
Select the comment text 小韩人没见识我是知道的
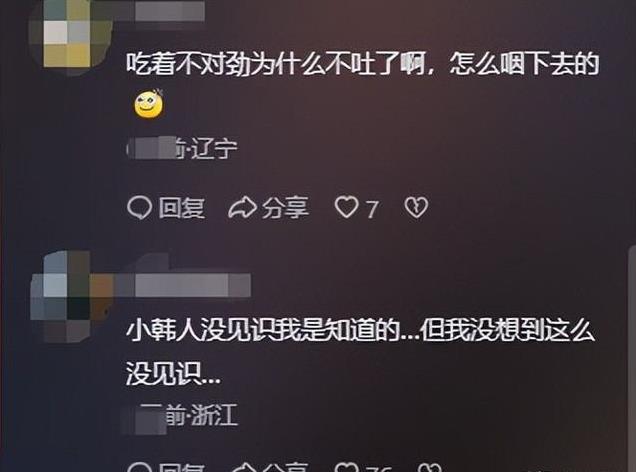(x=262, y=330)
